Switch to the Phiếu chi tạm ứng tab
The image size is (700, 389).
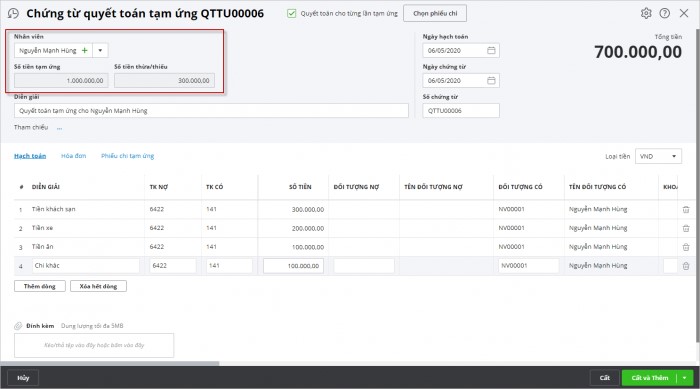128,156
